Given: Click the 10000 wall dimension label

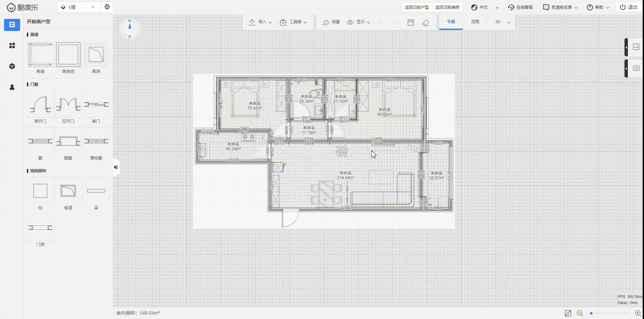Looking at the screenshot, I should [254, 80].
